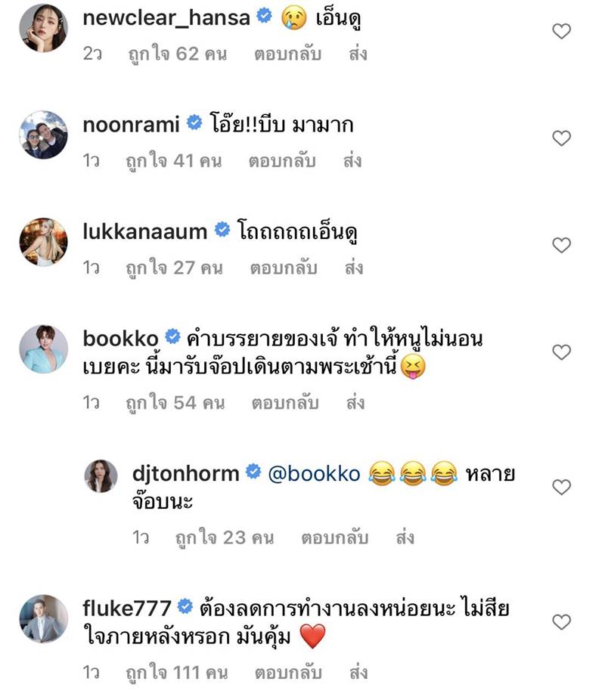Like djtonhorm's reply with the heart
605x700 pixels.
point(561,487)
